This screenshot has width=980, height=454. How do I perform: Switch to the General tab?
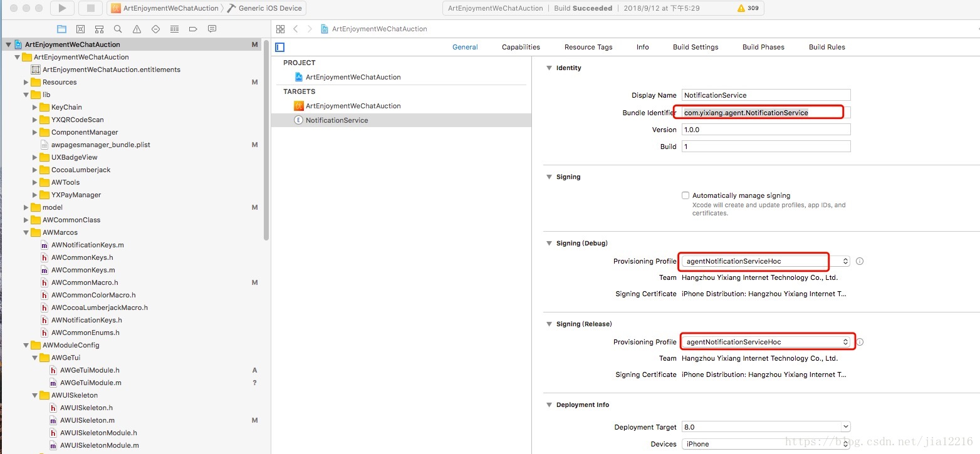(465, 47)
